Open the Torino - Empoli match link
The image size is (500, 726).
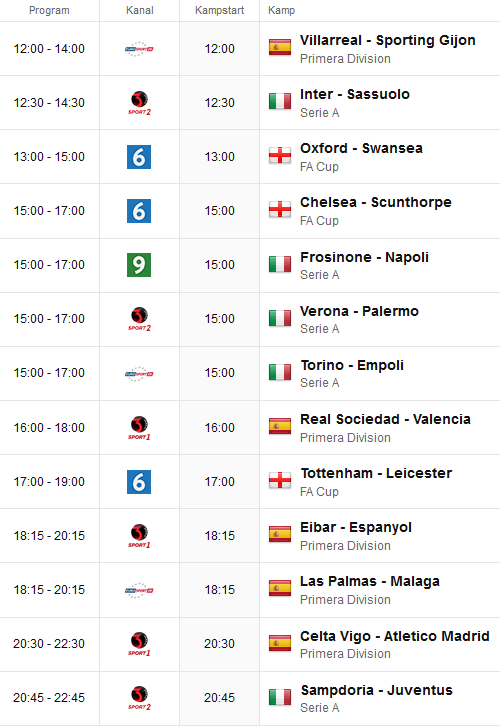pos(352,365)
